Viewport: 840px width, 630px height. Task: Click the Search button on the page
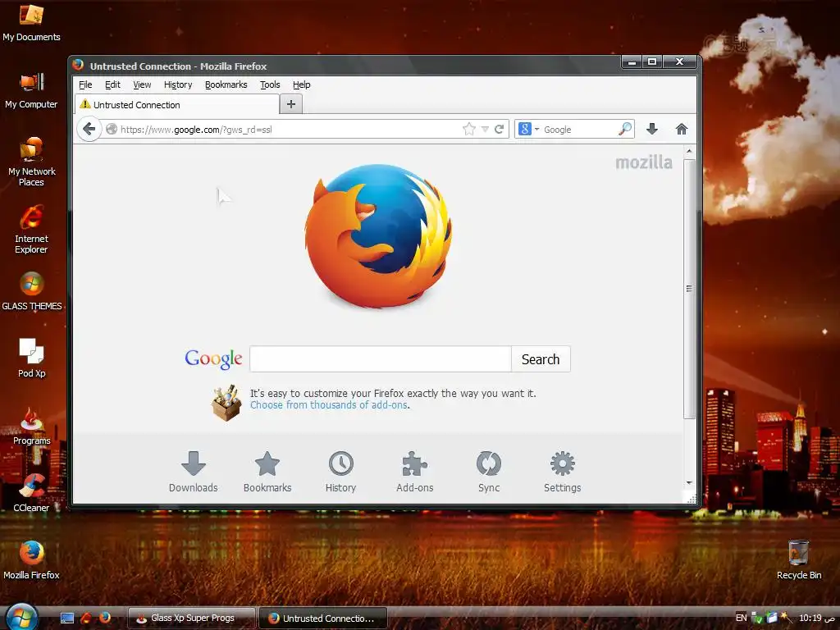point(541,359)
